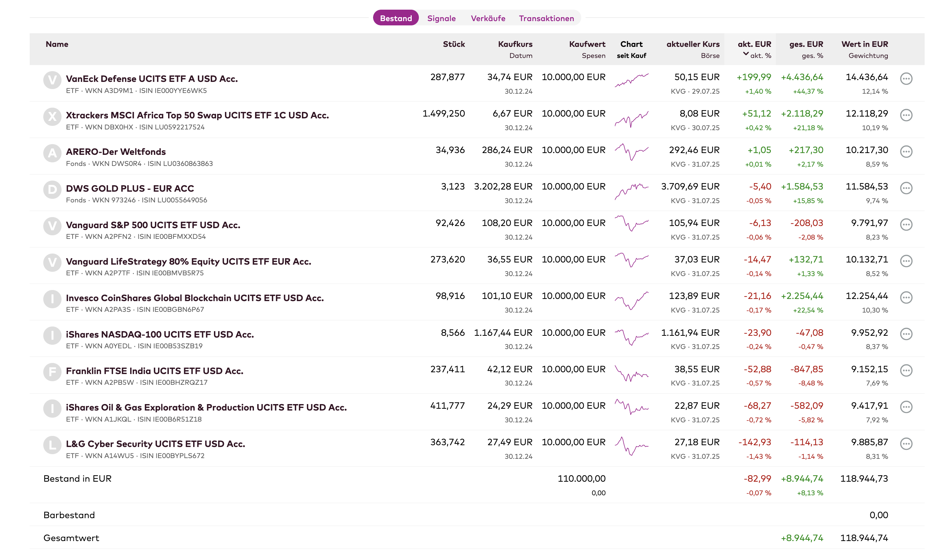Open options menu for Xtrackers MSCI Africa row
Image resolution: width=930 pixels, height=560 pixels.
[x=906, y=115]
